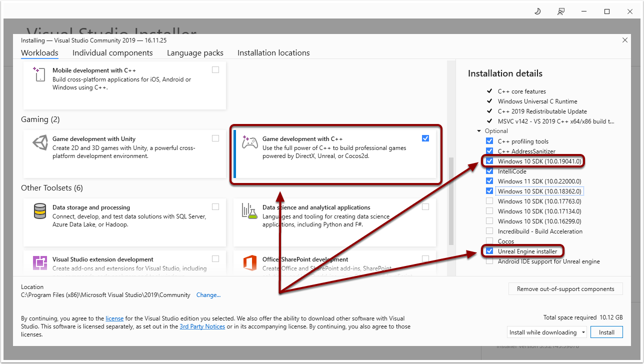Check Windows 10 SDK (10.0.17134.0)

(489, 211)
